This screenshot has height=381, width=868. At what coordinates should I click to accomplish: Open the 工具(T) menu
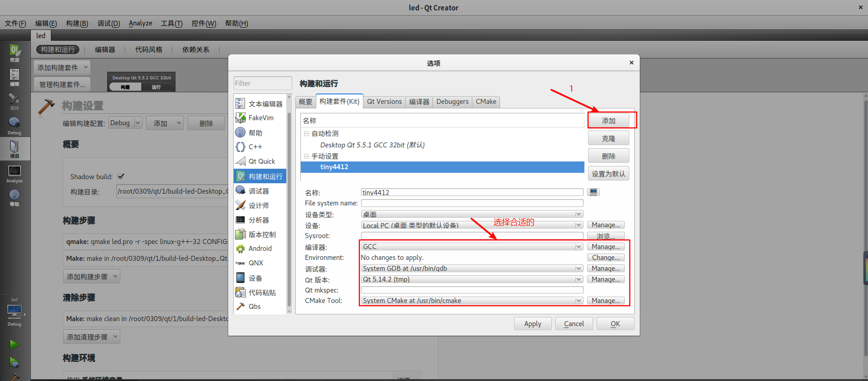click(x=172, y=23)
